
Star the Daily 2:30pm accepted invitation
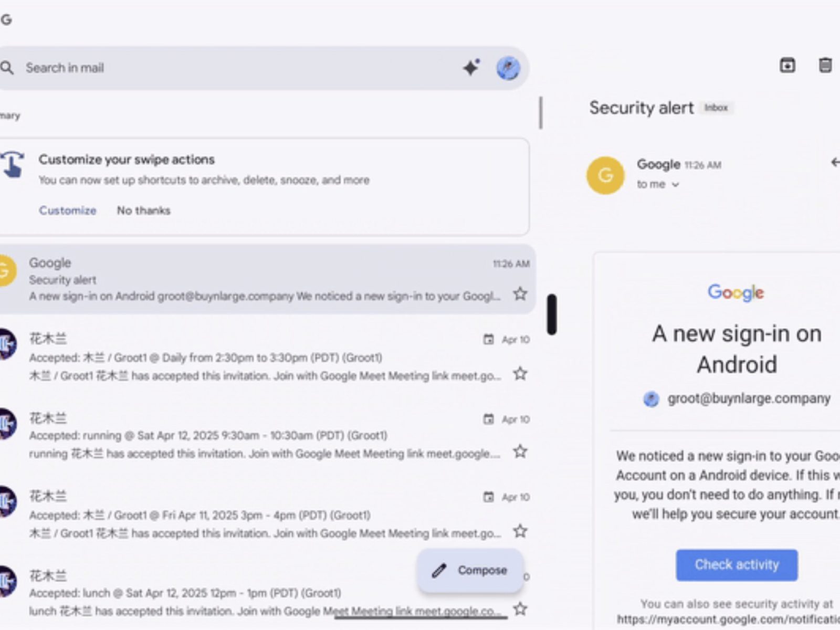coord(520,374)
